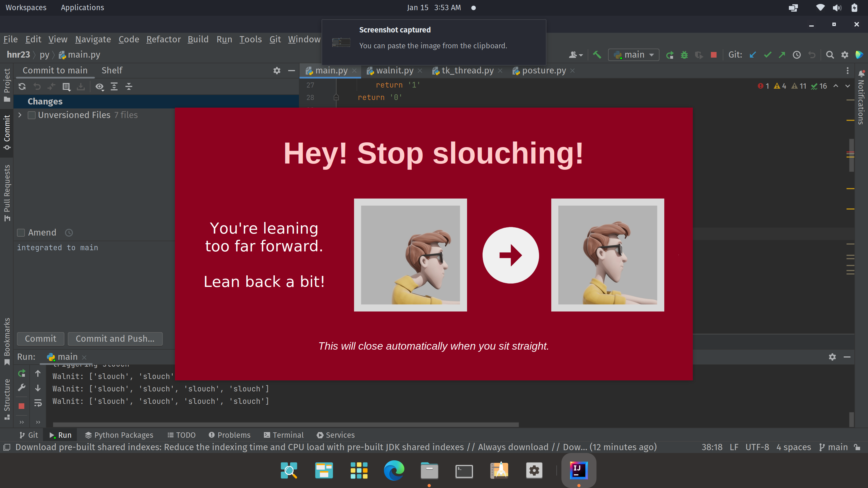Open the Refactor menu

click(163, 40)
